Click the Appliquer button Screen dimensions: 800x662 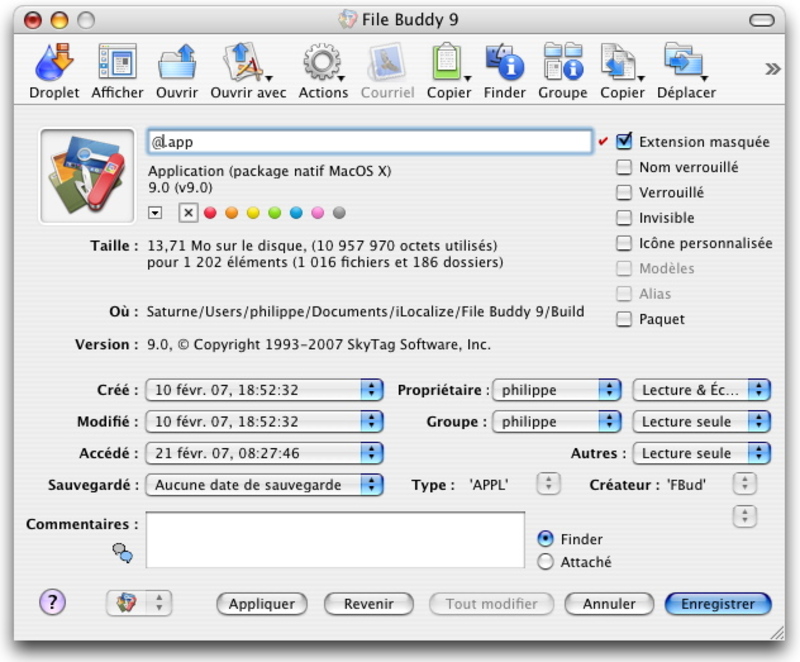pyautogui.click(x=262, y=604)
